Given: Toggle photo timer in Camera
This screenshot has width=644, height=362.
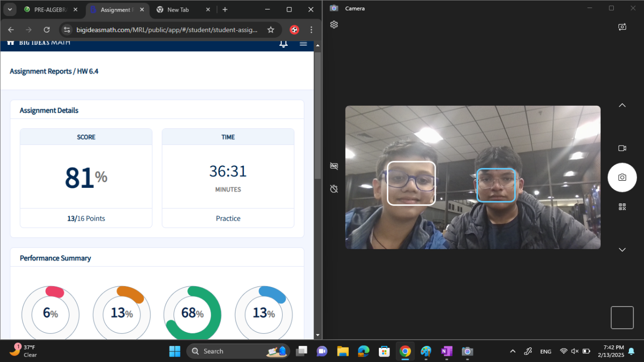Looking at the screenshot, I should coord(334,189).
